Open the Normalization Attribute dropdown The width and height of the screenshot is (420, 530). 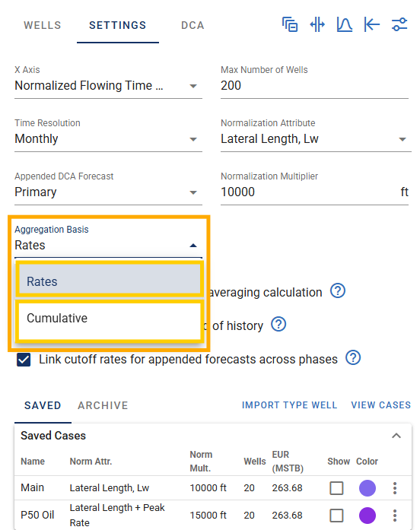(x=316, y=139)
